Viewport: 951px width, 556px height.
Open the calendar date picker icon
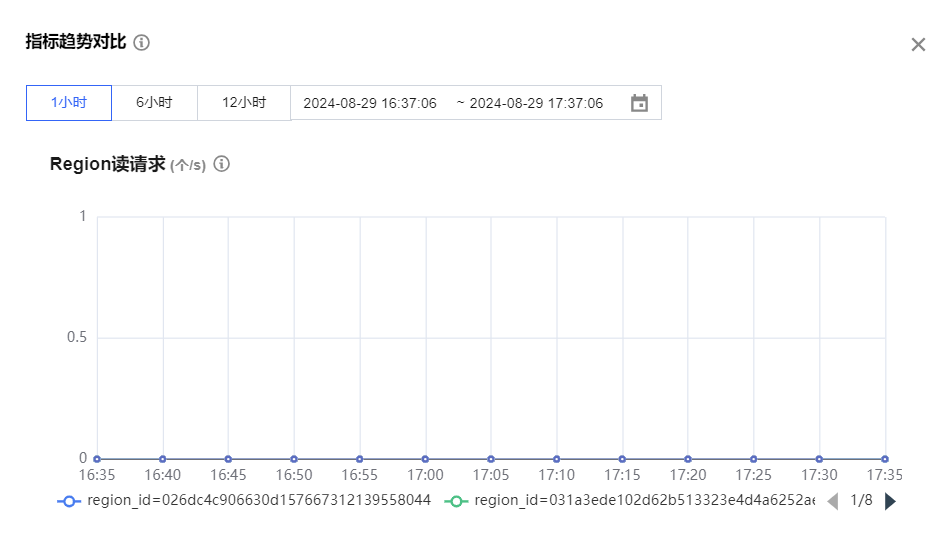[639, 103]
